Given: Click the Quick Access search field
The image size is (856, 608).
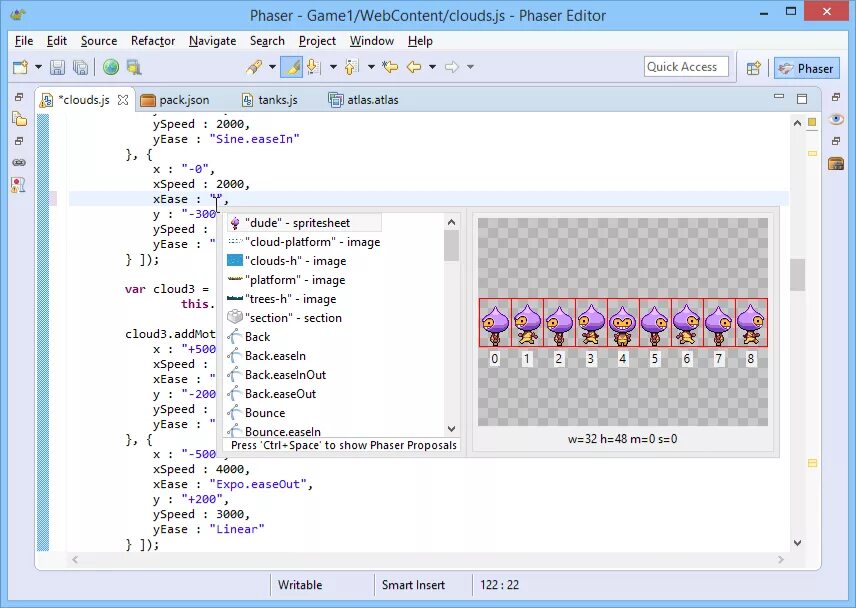Looking at the screenshot, I should (686, 67).
